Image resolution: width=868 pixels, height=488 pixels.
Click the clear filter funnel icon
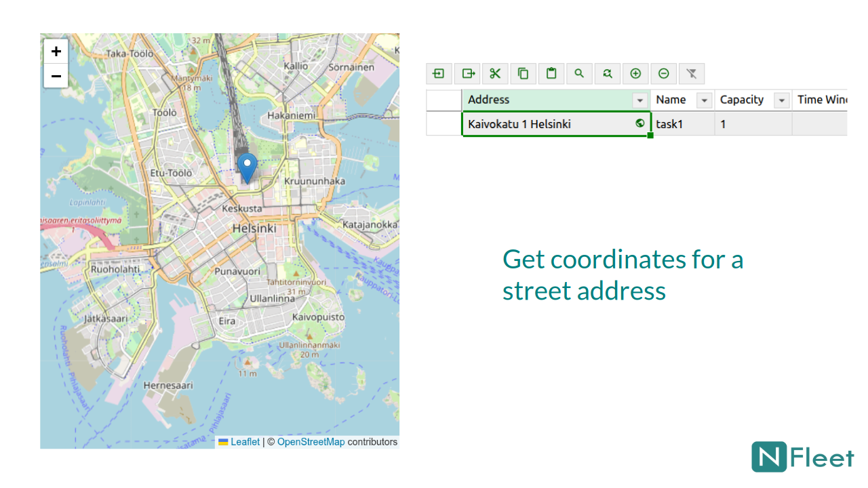(692, 74)
